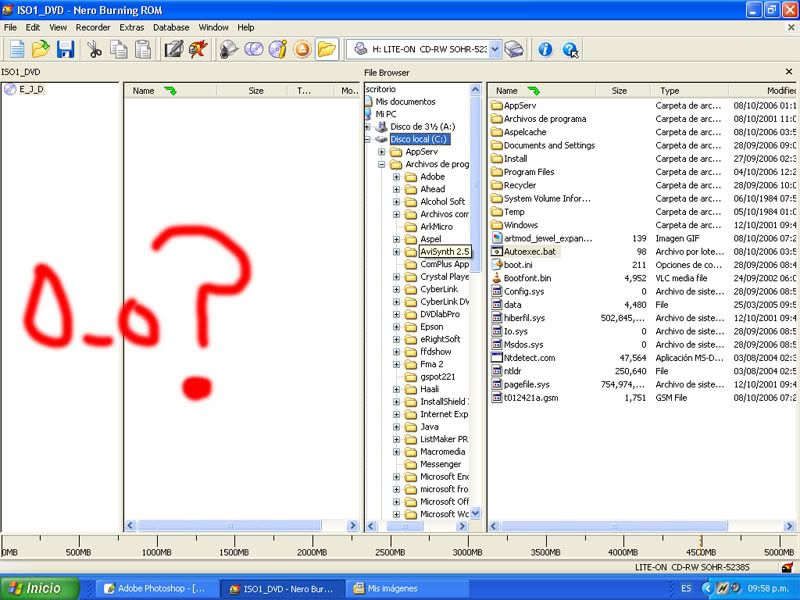Image resolution: width=800 pixels, height=600 pixels.
Task: Open the Recorder menu
Action: coord(93,28)
